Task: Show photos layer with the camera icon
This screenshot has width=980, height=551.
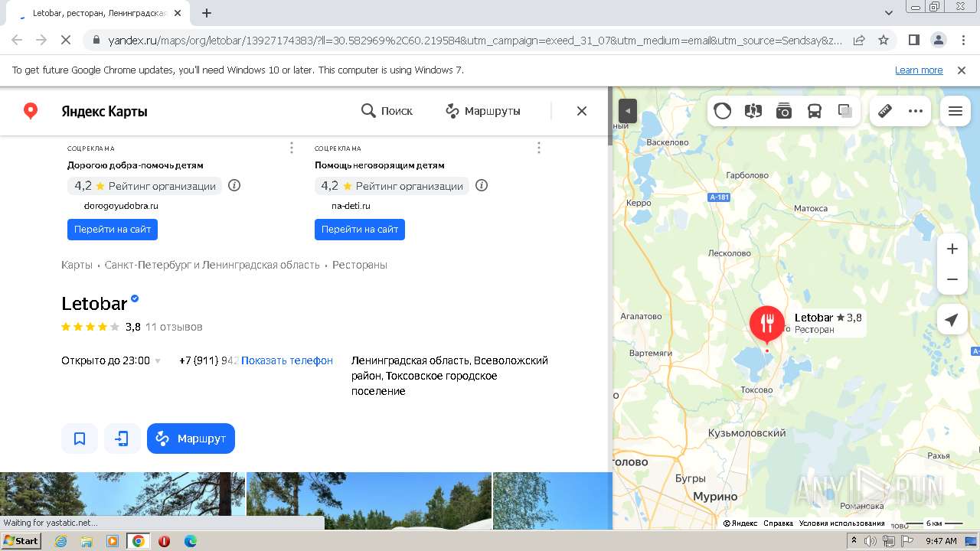Action: [x=784, y=111]
